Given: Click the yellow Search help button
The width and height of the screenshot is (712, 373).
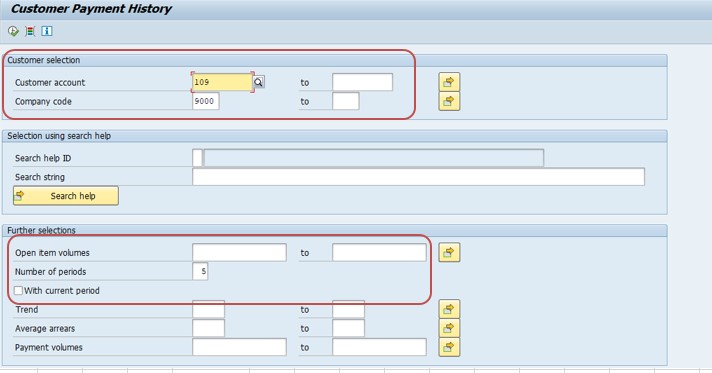Looking at the screenshot, I should pos(66,196).
